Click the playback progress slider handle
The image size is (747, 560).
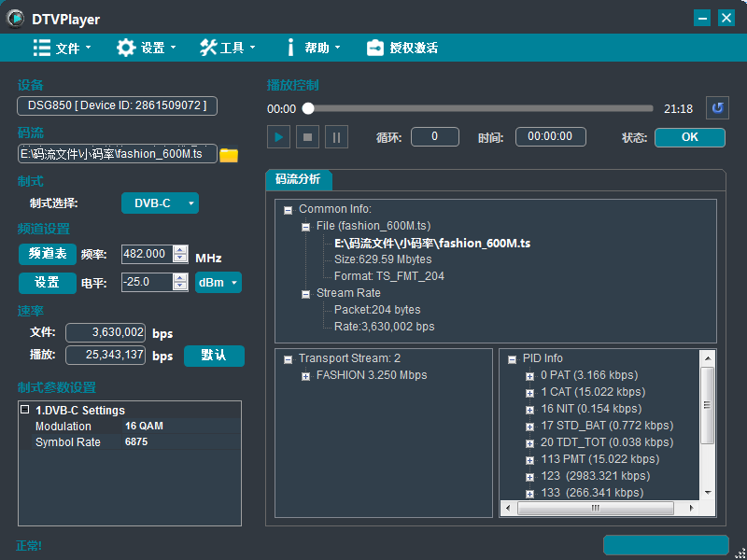point(308,108)
